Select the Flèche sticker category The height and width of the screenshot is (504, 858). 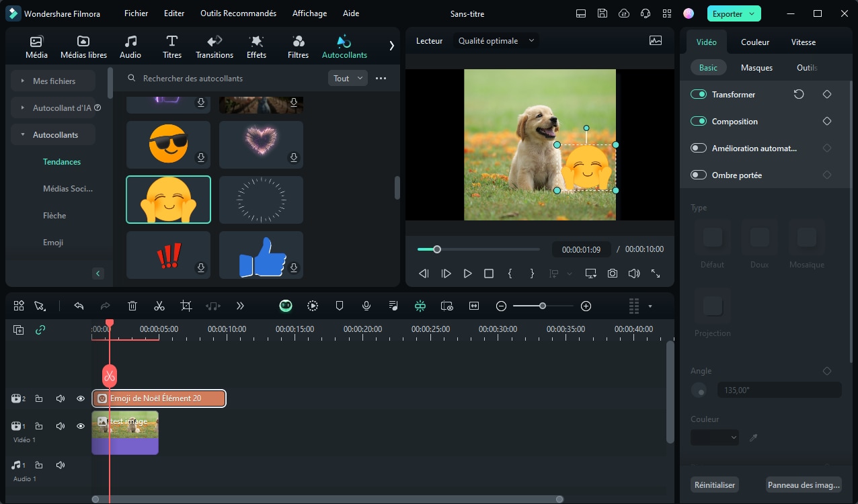click(54, 216)
